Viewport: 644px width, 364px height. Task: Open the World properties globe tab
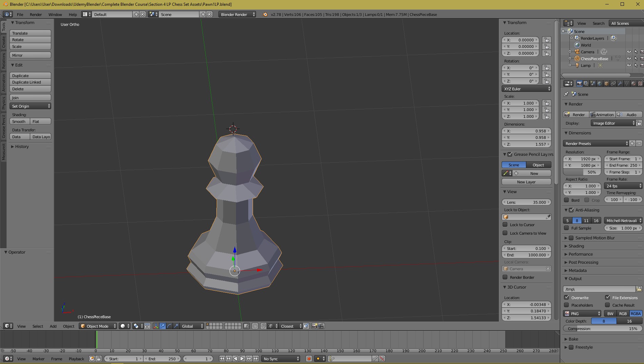pos(600,84)
